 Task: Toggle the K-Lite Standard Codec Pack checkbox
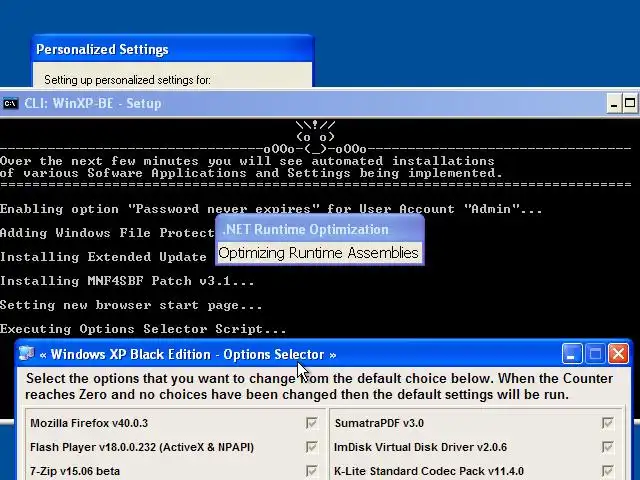[608, 471]
